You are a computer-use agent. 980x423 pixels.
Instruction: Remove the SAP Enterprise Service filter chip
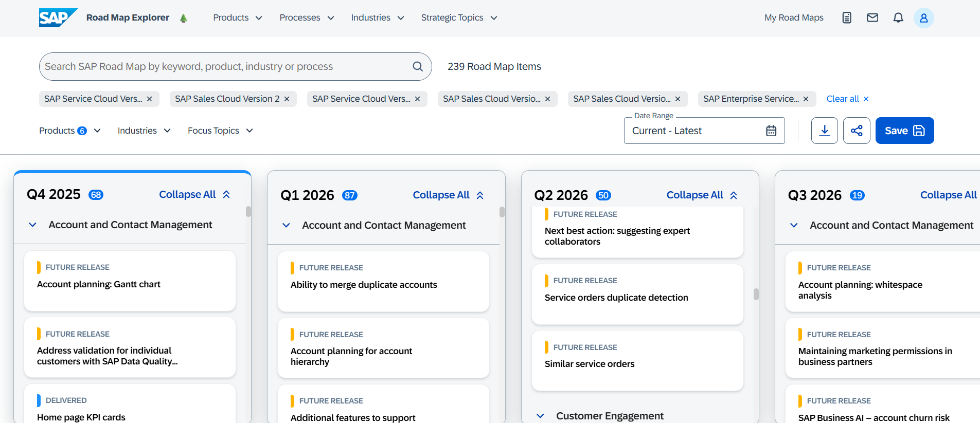806,99
